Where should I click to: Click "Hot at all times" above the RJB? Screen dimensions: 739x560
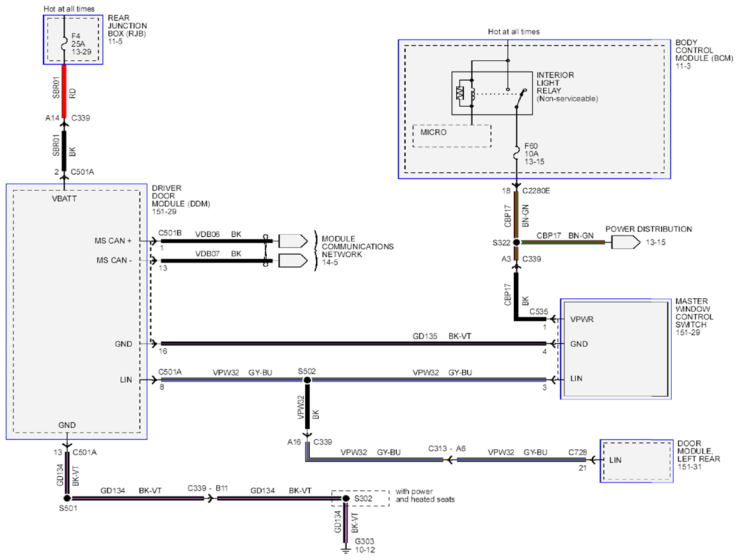tap(69, 8)
